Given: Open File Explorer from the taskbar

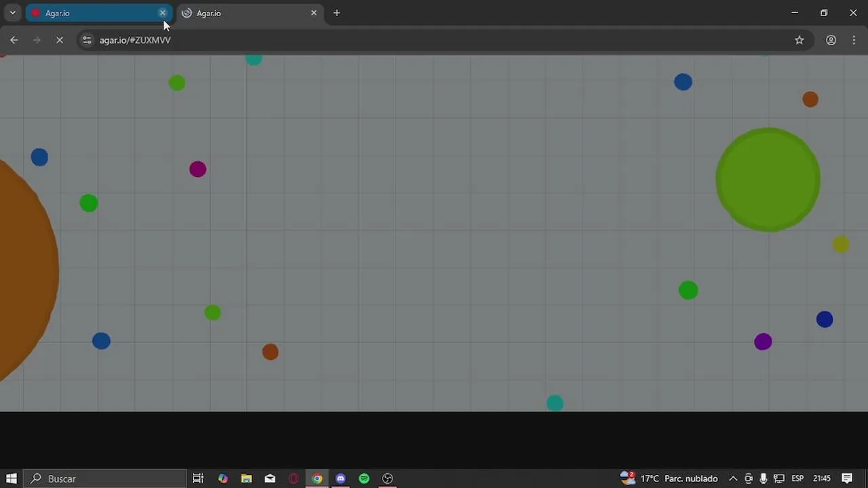Looking at the screenshot, I should tap(247, 479).
